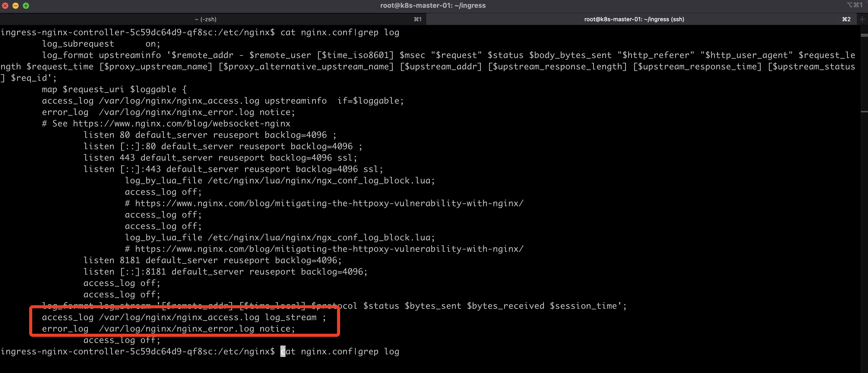The height and width of the screenshot is (373, 868).
Task: Click the window title root@k8s-master-01: ~/ingress
Action: 433,5
